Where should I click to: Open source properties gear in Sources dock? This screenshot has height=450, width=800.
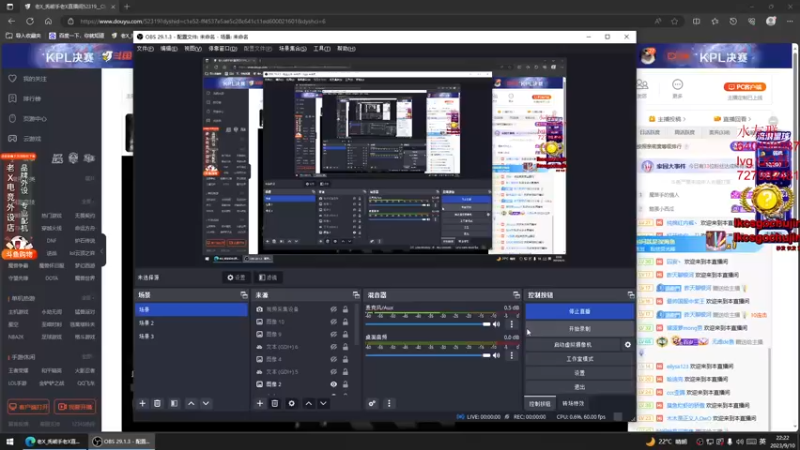click(291, 404)
